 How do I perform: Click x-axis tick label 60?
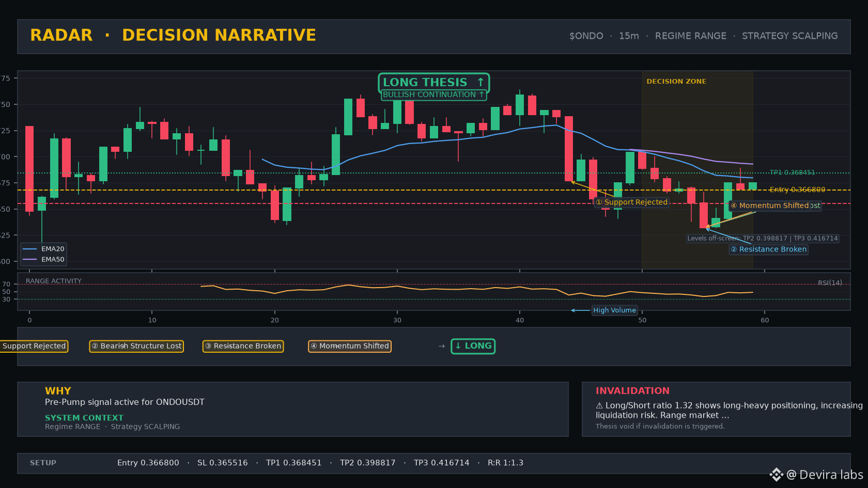pyautogui.click(x=765, y=320)
